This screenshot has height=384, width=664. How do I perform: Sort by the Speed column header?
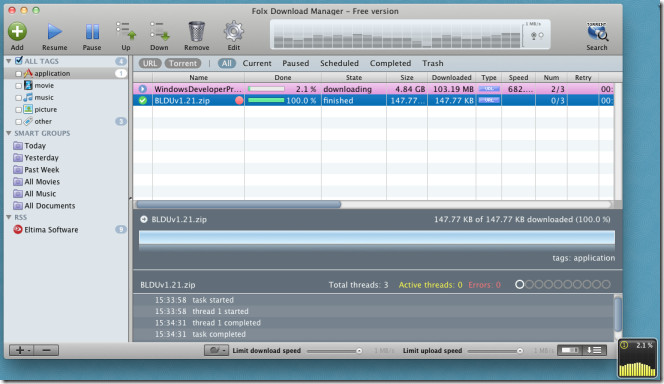(518, 77)
